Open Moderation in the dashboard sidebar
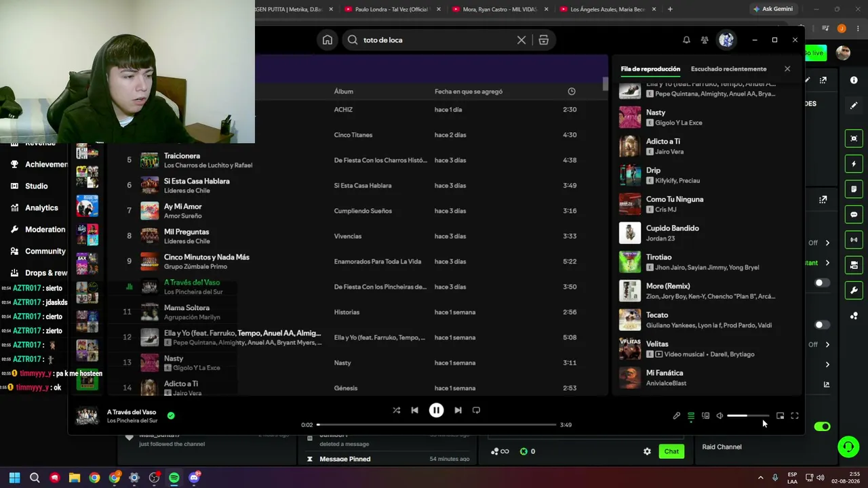The width and height of the screenshot is (868, 488). 45,230
